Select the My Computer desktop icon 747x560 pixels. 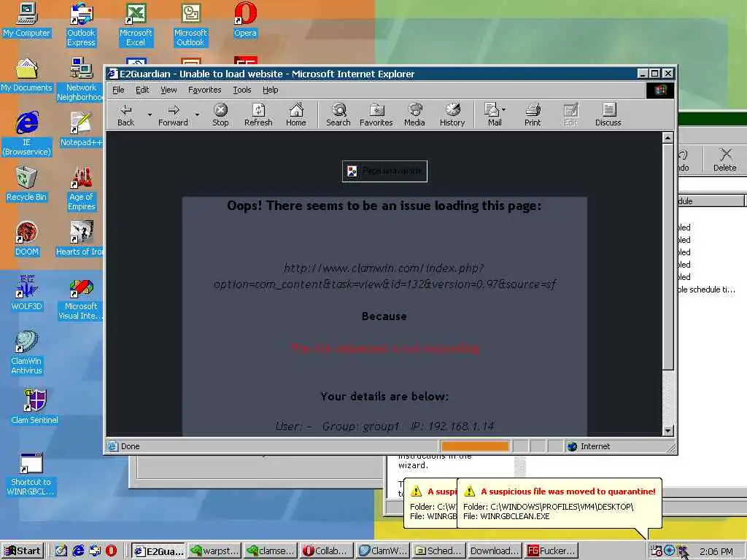click(26, 20)
